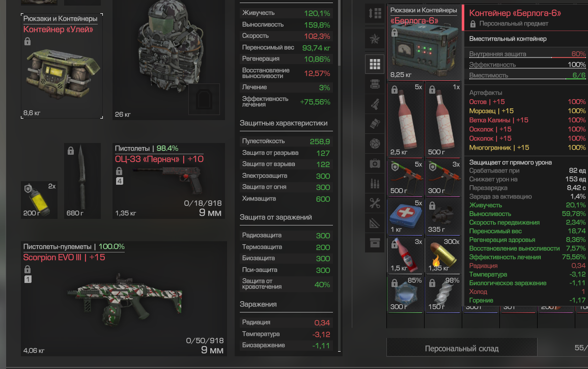
Task: Click artifact entry Многогранник | +15
Action: 527,148
